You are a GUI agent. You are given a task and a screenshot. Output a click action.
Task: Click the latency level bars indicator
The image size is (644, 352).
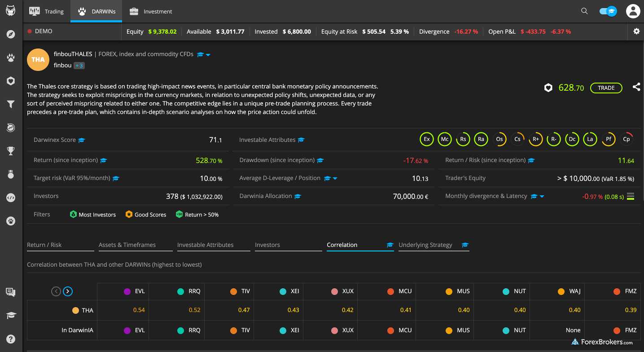[x=630, y=196]
